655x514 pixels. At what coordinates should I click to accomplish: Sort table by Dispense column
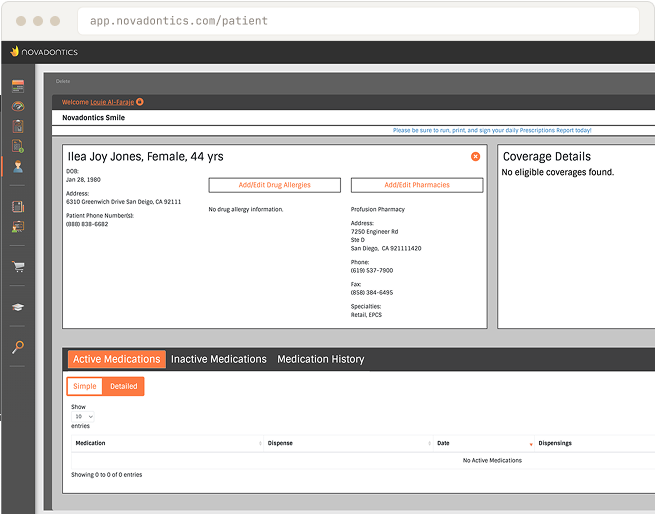coord(348,443)
